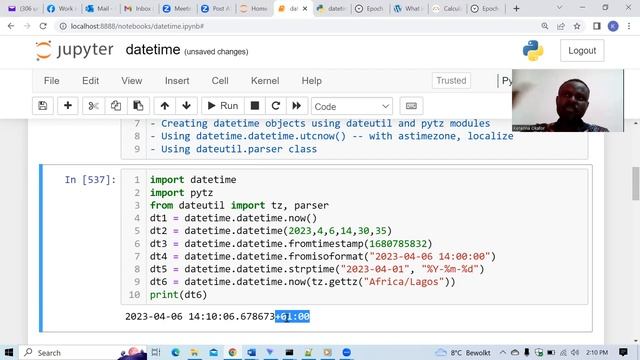Open File Explorer from the taskbar

click(x=194, y=352)
